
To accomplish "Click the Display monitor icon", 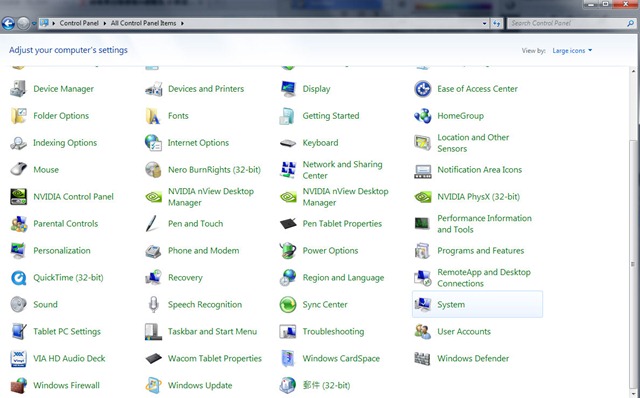I will [288, 89].
